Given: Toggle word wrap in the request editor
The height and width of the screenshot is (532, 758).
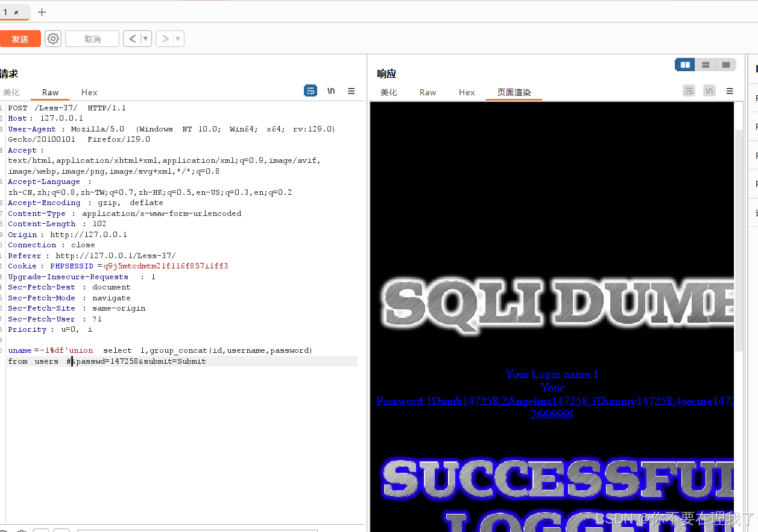Looking at the screenshot, I should [311, 91].
